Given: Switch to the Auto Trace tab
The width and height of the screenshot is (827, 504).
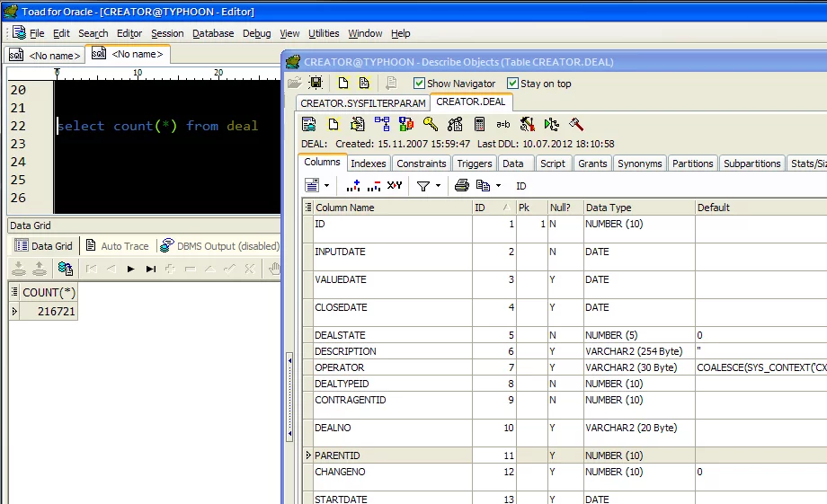Looking at the screenshot, I should pos(117,246).
